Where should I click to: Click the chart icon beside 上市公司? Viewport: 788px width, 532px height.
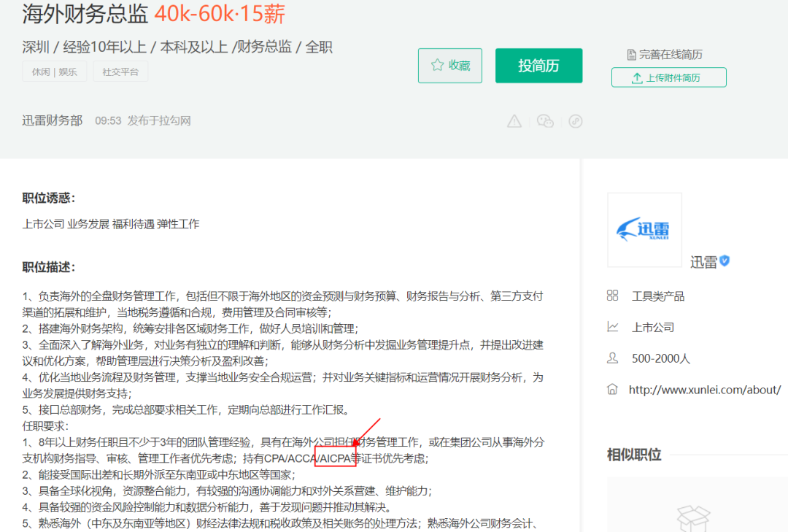(x=612, y=327)
